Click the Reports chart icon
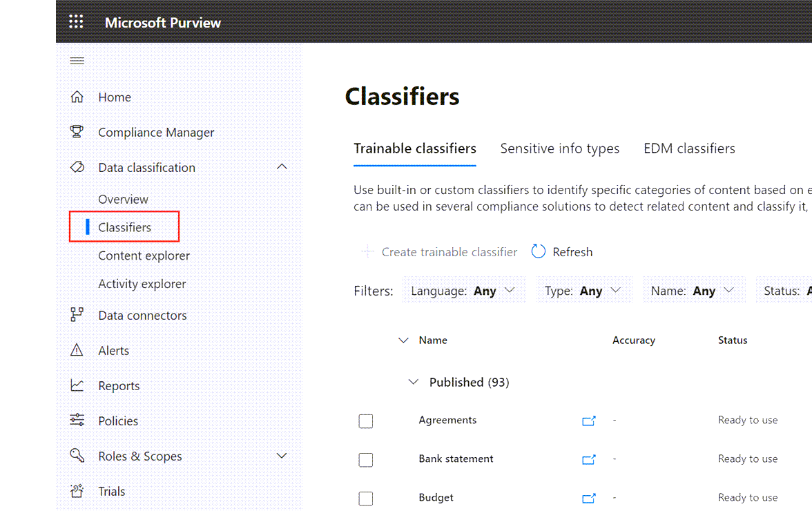Screen dimensions: 812x511 [x=77, y=386]
